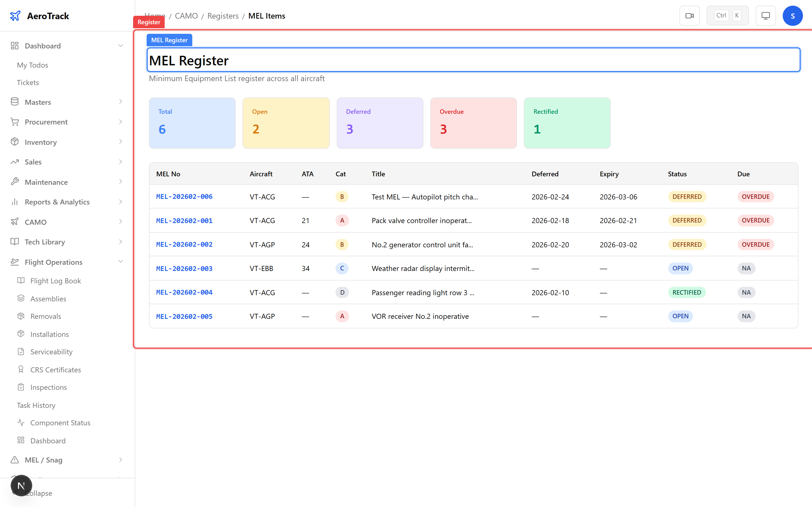Click the CRS Certificates badge icon
Image resolution: width=812 pixels, height=507 pixels.
click(x=21, y=369)
